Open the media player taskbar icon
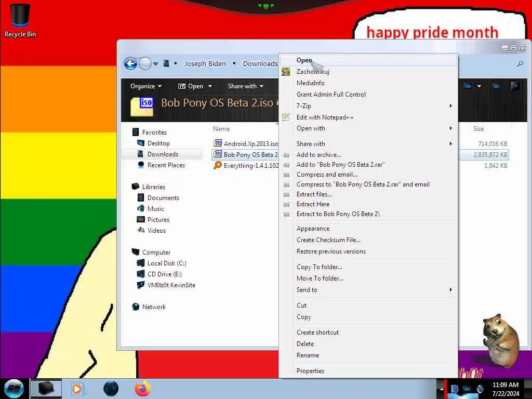 pos(77,389)
